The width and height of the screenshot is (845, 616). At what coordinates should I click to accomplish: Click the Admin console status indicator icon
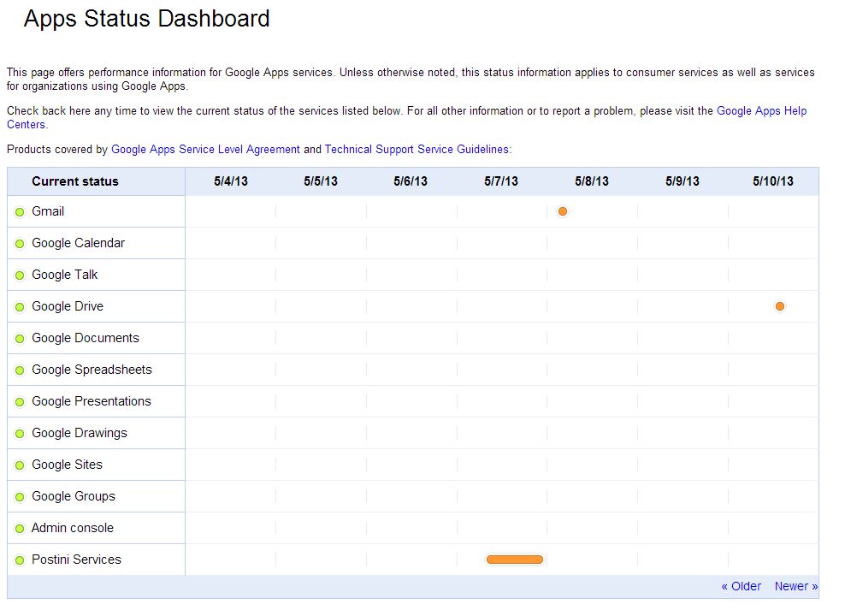click(20, 529)
